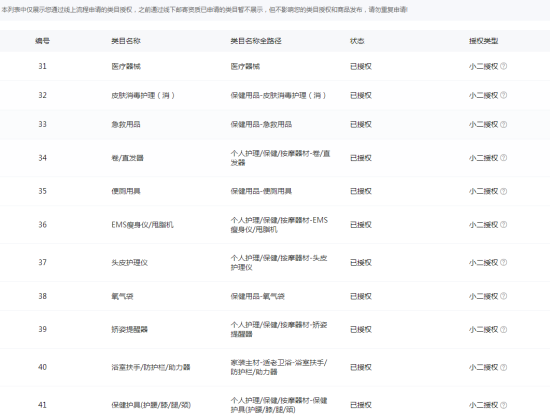The width and height of the screenshot is (550, 420).
Task: Click the 编号 column header
Action: pos(42,41)
